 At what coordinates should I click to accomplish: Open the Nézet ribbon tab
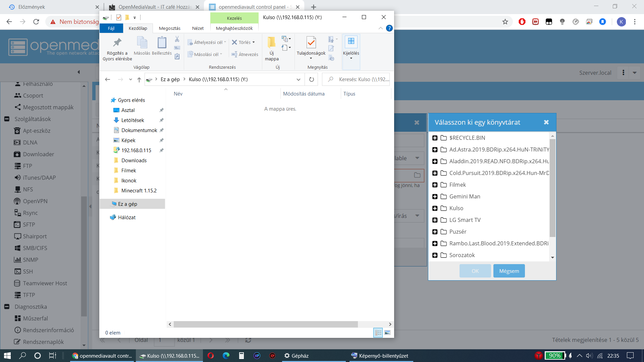point(198,28)
